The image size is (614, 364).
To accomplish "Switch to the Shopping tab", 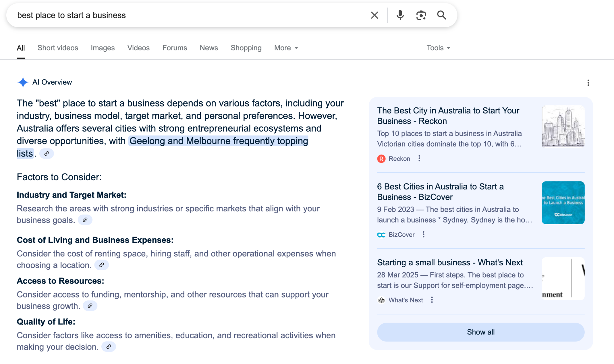I will (246, 48).
